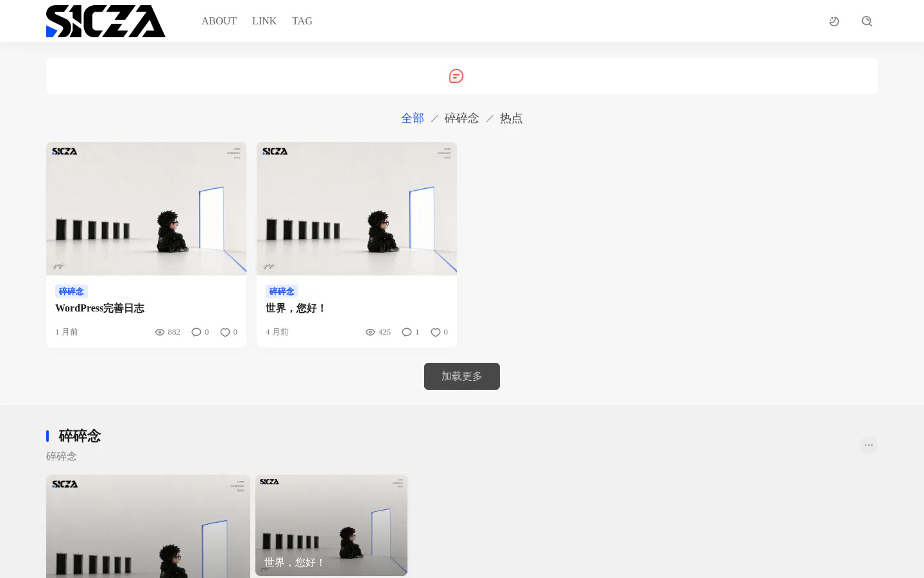The image size is (924, 578).
Task: Click the red chat bubble notice icon
Action: point(456,76)
